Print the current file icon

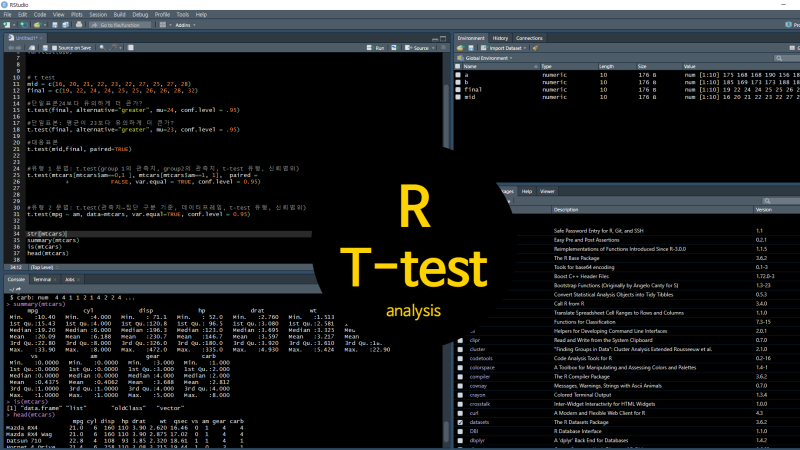[x=79, y=24]
